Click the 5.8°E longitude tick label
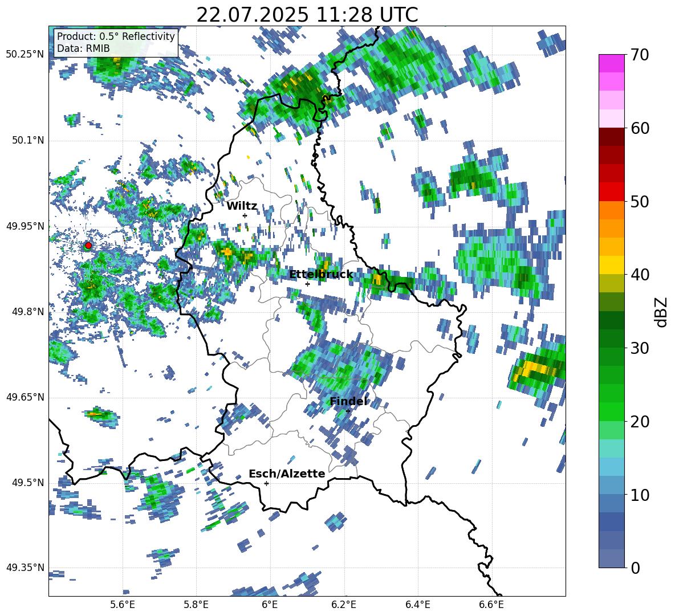 pos(196,605)
